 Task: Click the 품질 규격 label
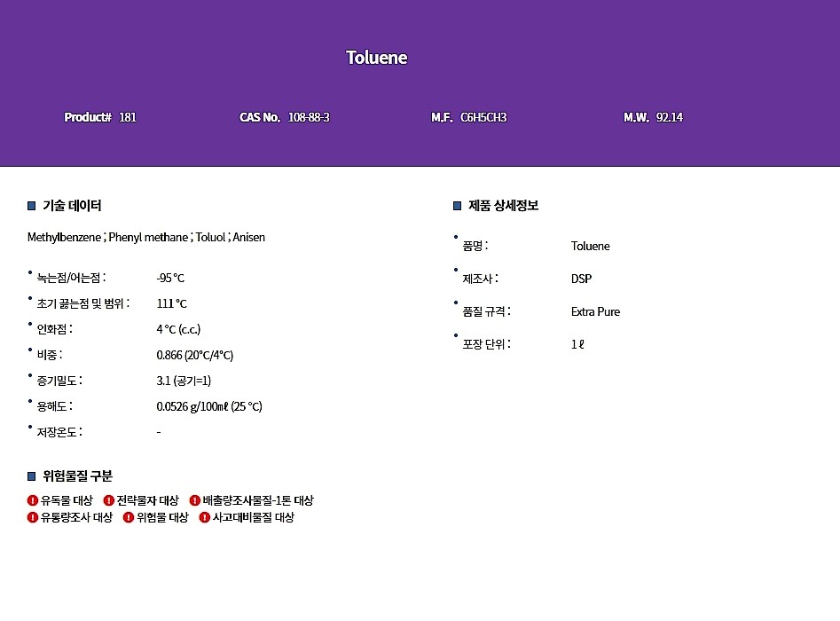pos(486,312)
